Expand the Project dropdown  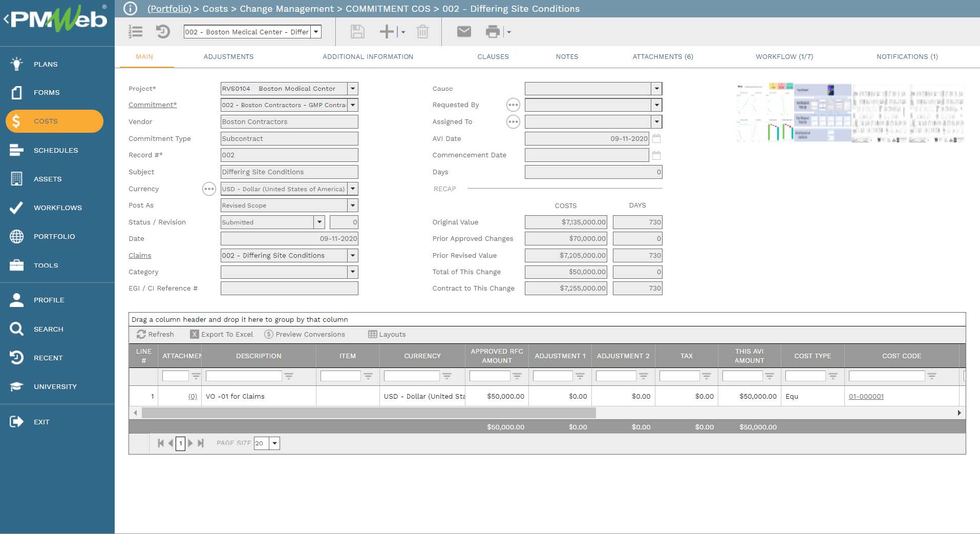[352, 89]
